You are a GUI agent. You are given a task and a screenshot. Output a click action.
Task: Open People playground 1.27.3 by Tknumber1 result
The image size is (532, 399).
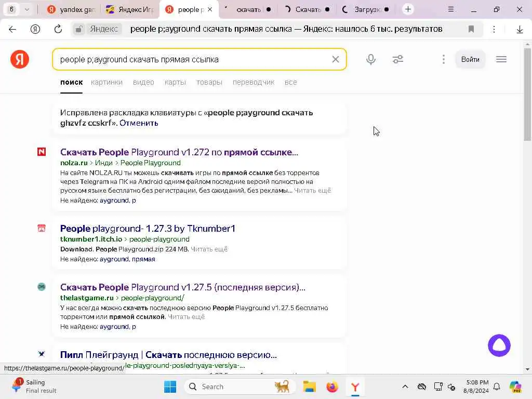[x=148, y=229]
